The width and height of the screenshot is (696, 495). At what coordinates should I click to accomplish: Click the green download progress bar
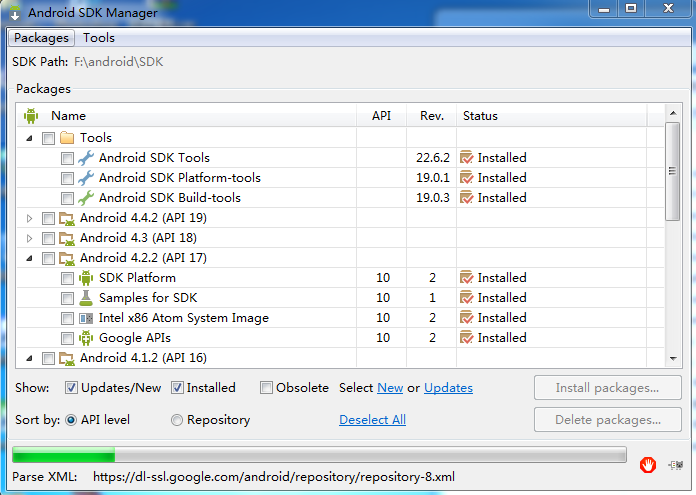pyautogui.click(x=319, y=455)
